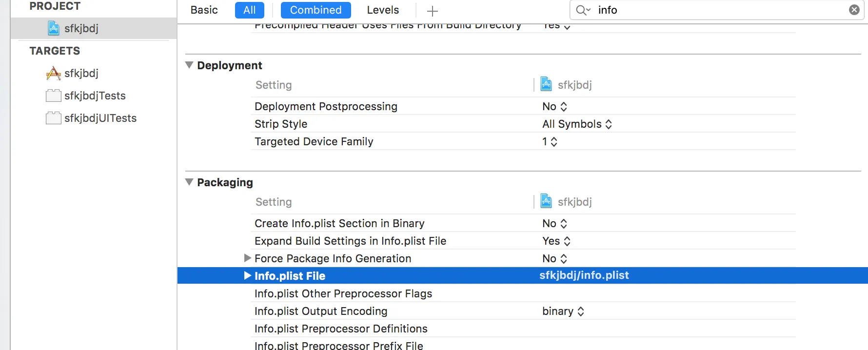Click the search field containing info
The image size is (868, 350).
click(x=717, y=10)
